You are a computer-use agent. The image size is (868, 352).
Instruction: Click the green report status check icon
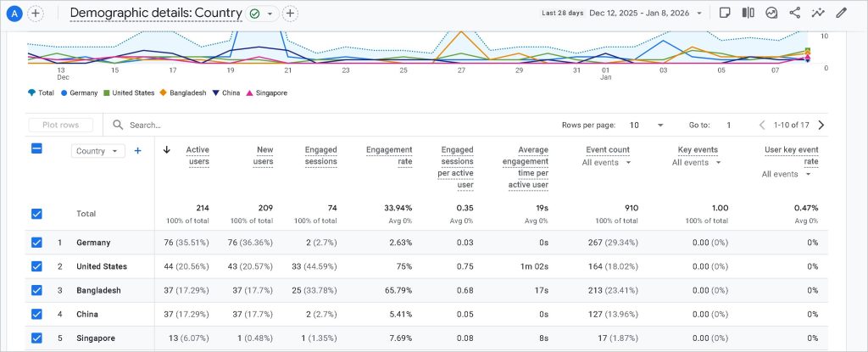pos(254,14)
